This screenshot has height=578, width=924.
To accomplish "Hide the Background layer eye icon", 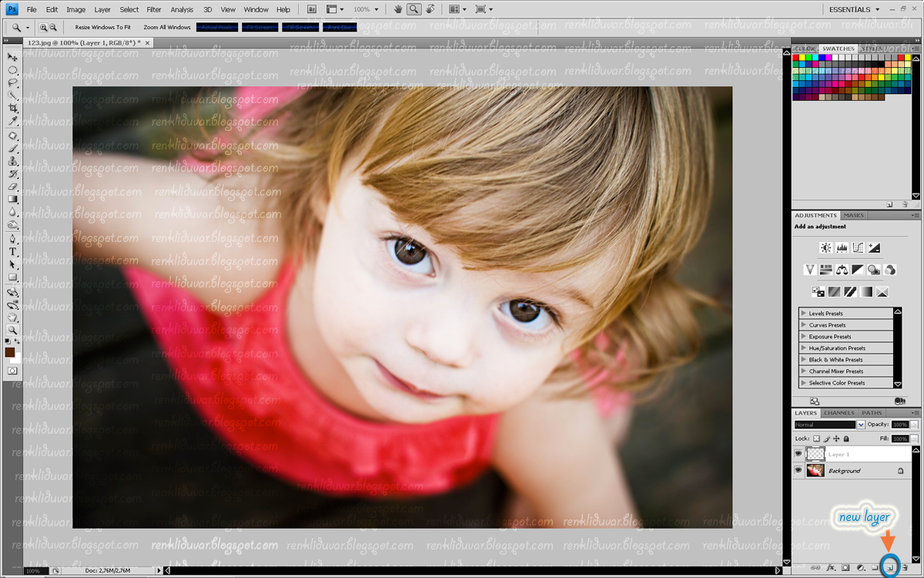I will click(798, 470).
